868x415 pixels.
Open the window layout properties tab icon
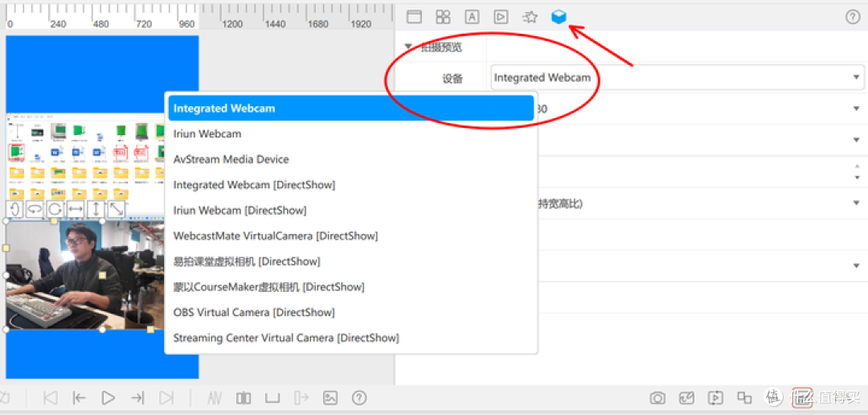point(414,17)
